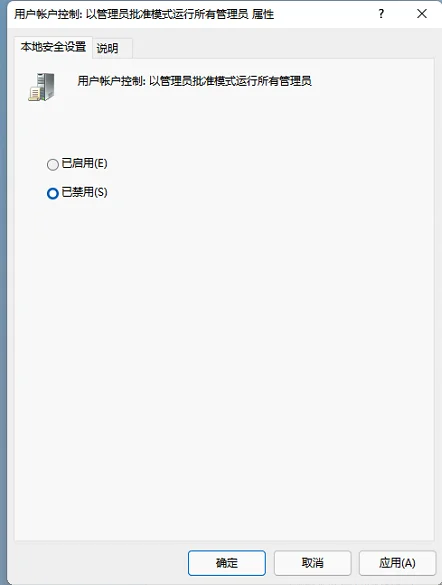Viewport: 442px width, 585px height.
Task: Click the 已启用(E) label text
Action: 84,163
